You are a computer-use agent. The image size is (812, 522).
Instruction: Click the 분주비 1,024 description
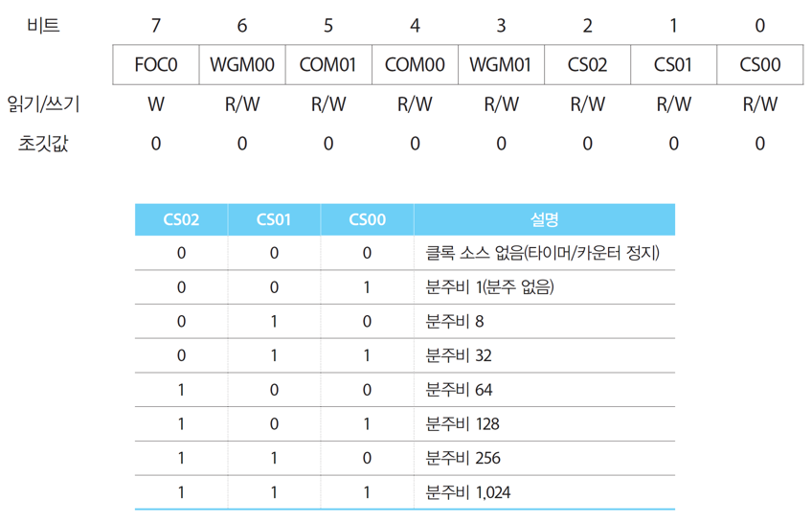tap(467, 492)
